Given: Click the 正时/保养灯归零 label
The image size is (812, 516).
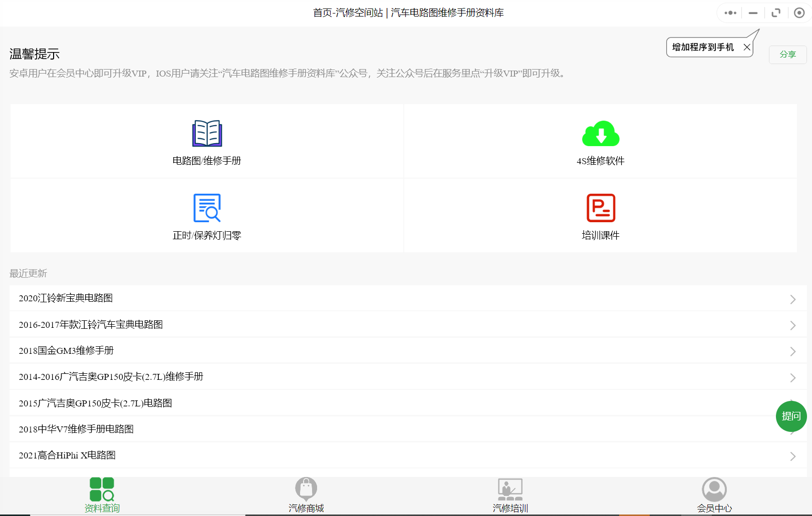Looking at the screenshot, I should pyautogui.click(x=207, y=235).
